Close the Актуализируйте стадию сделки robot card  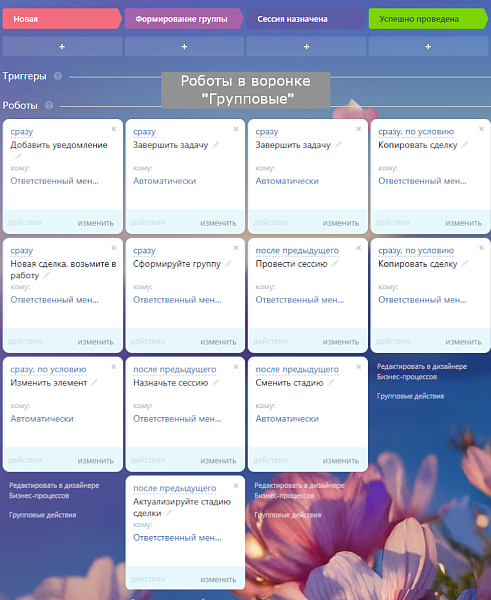(x=236, y=486)
